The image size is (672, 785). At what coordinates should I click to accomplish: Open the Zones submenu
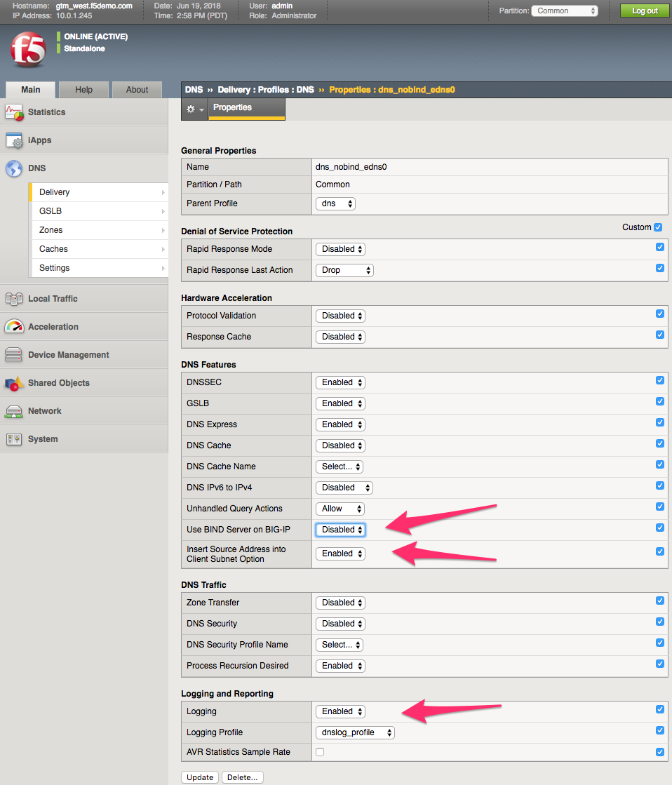(99, 230)
